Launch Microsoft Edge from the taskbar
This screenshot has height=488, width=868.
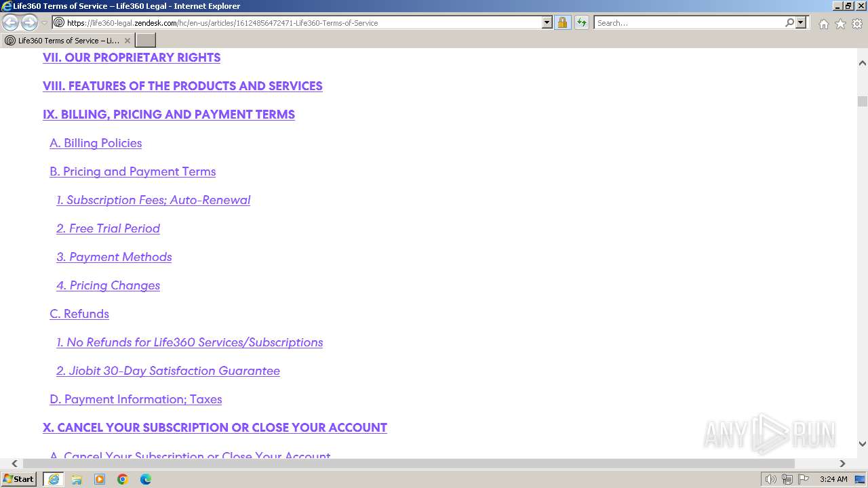146,479
